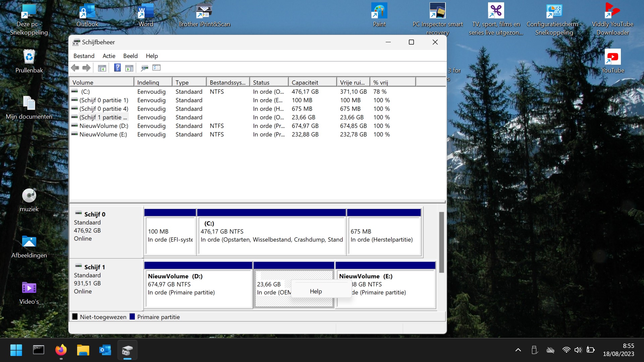Screen dimensions: 644x362
Task: Click the Schijf 1 disk label
Action: pos(95,267)
